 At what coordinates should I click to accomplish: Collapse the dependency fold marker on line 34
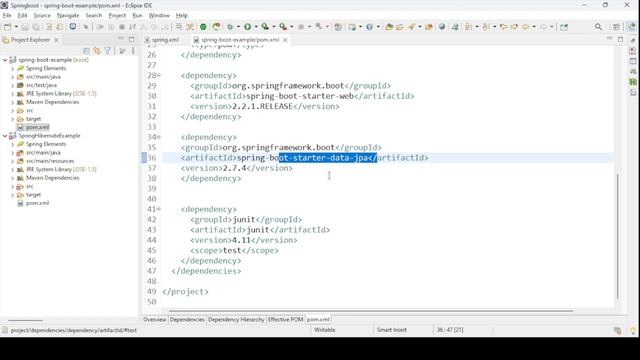coord(159,137)
